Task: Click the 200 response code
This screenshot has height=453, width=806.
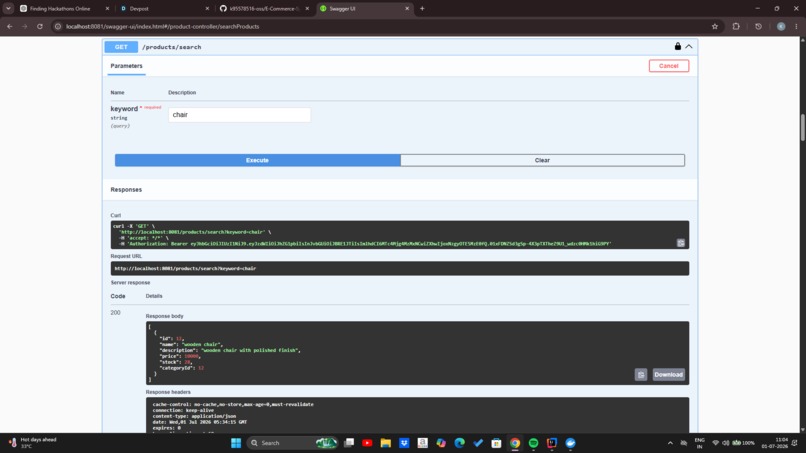Action: [115, 313]
